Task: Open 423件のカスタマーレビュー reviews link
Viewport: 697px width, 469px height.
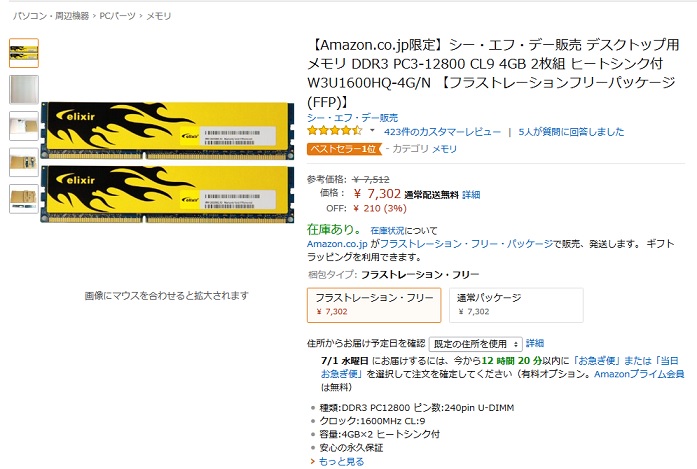Action: pos(442,132)
